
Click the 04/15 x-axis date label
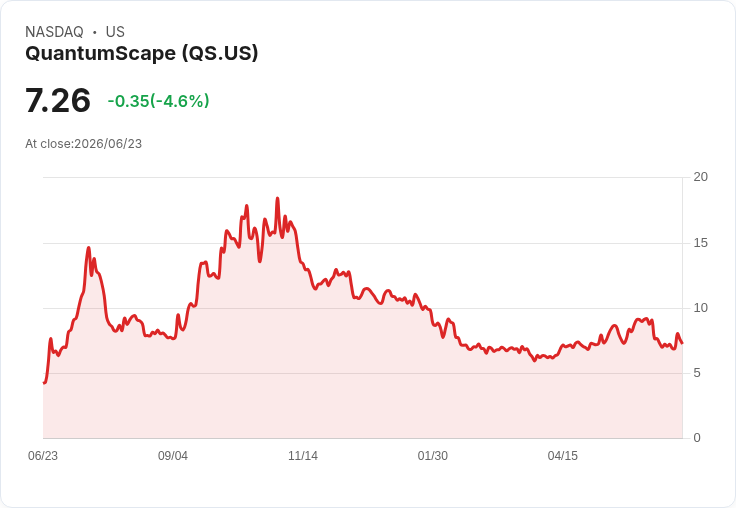[x=562, y=456]
